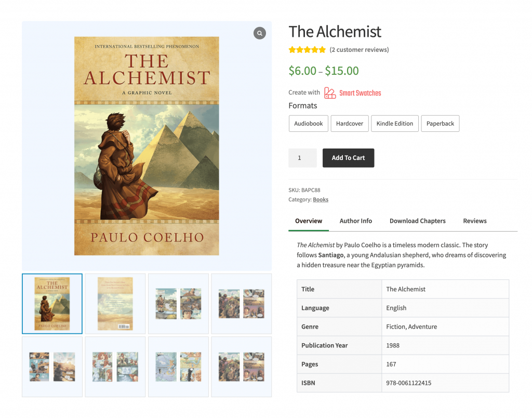Open the Download Chapters tab
The width and height of the screenshot is (532, 418).
pos(418,221)
